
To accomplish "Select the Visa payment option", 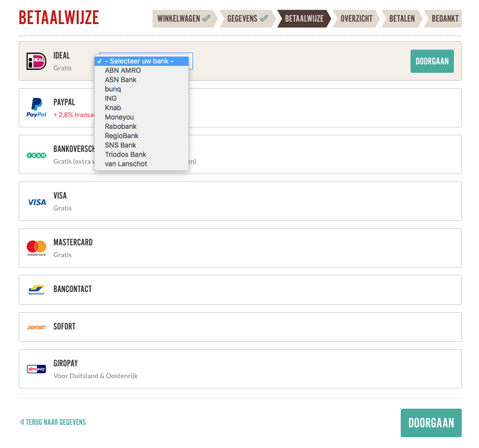I will coord(240,201).
